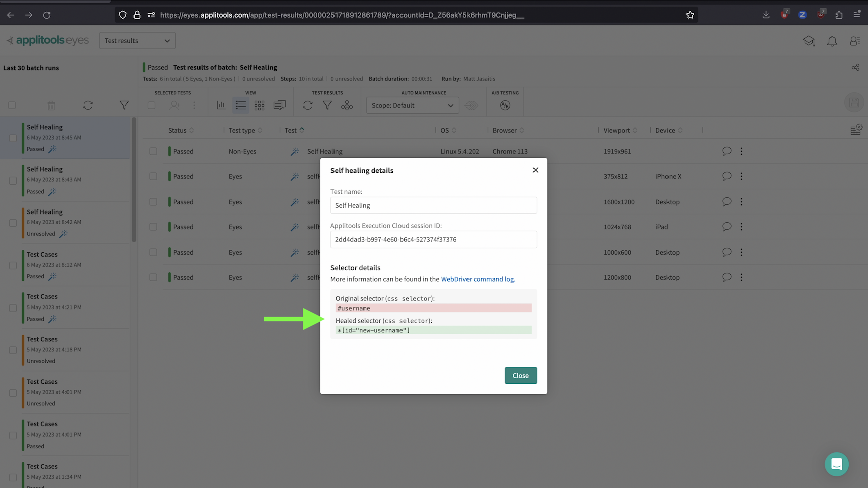Open the table column settings icon
The height and width of the screenshot is (488, 868).
[856, 130]
